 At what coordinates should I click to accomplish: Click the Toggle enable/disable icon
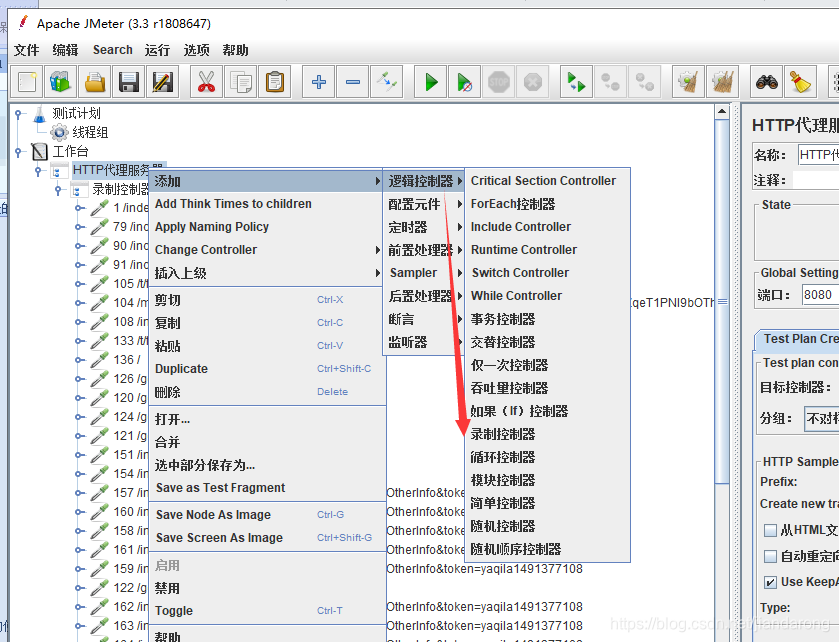click(387, 82)
